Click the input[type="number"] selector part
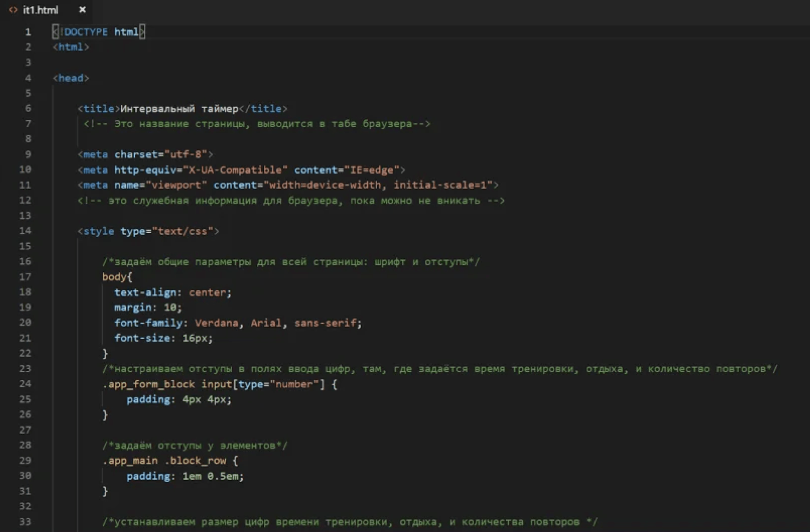This screenshot has width=810, height=532. pos(263,384)
